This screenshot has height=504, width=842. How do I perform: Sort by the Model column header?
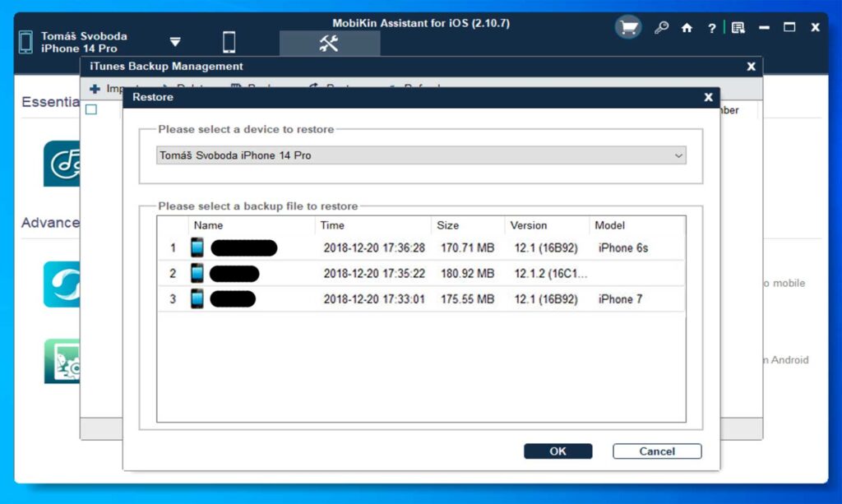(x=637, y=225)
